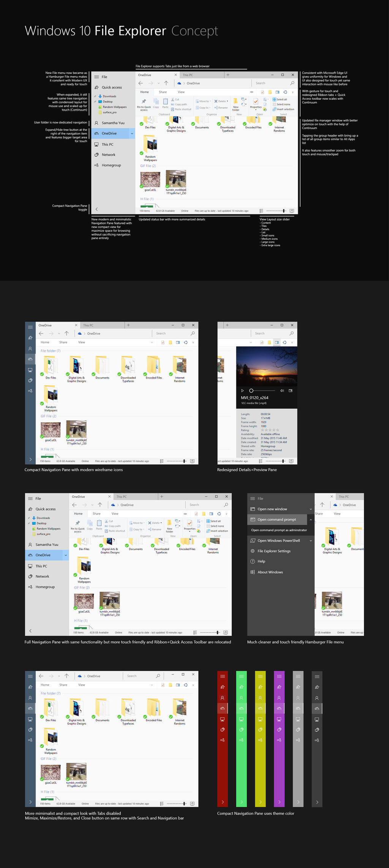Collapse navigation pane arrow in top annotated window
The image size is (389, 868).
pyautogui.click(x=96, y=209)
